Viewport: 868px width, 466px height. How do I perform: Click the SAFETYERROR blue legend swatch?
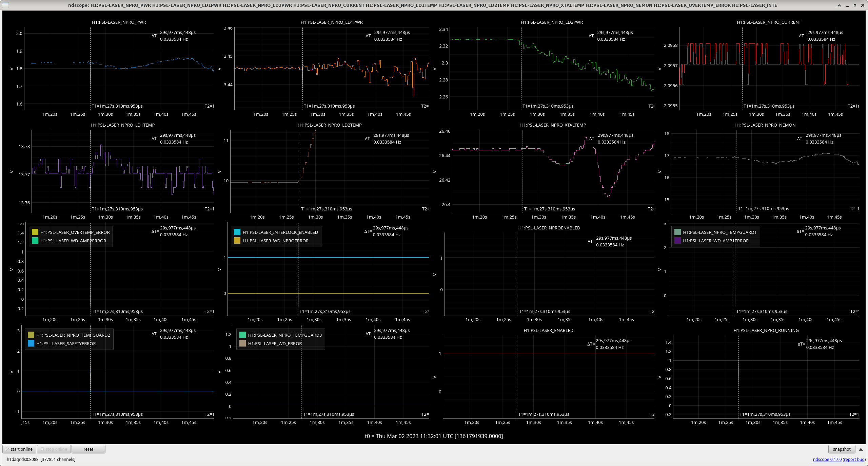[x=31, y=343]
